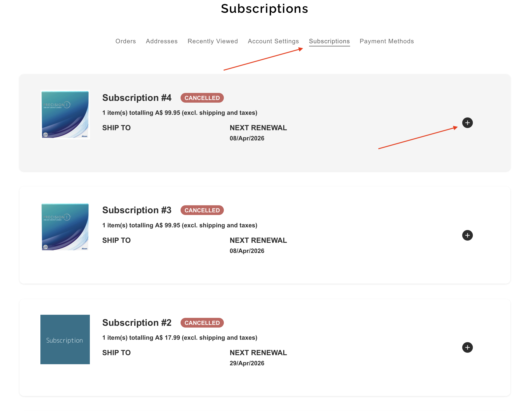
Task: Click the CANCELLED badge on Subscription #4
Action: 202,98
